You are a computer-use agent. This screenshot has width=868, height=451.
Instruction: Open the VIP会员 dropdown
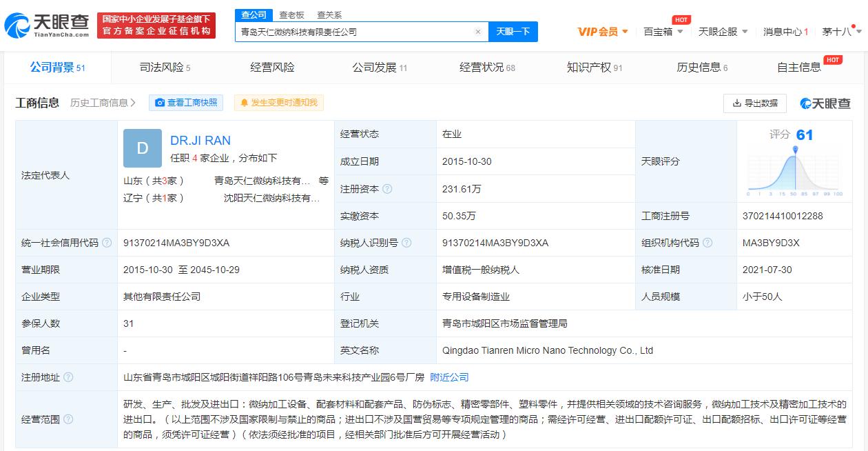pos(603,32)
